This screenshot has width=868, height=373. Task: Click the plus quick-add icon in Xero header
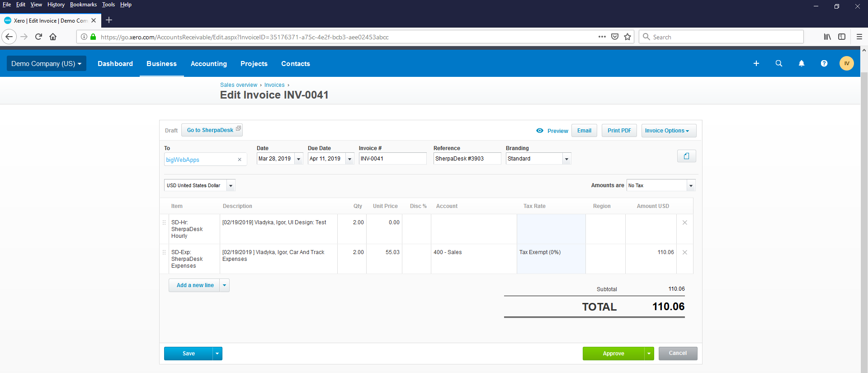(756, 64)
